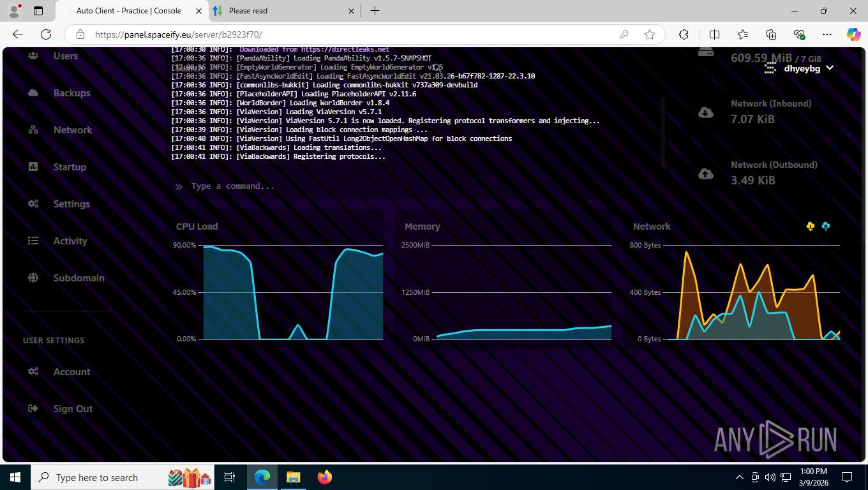Click the Backups cloud icon
This screenshot has height=490, width=868.
point(33,93)
